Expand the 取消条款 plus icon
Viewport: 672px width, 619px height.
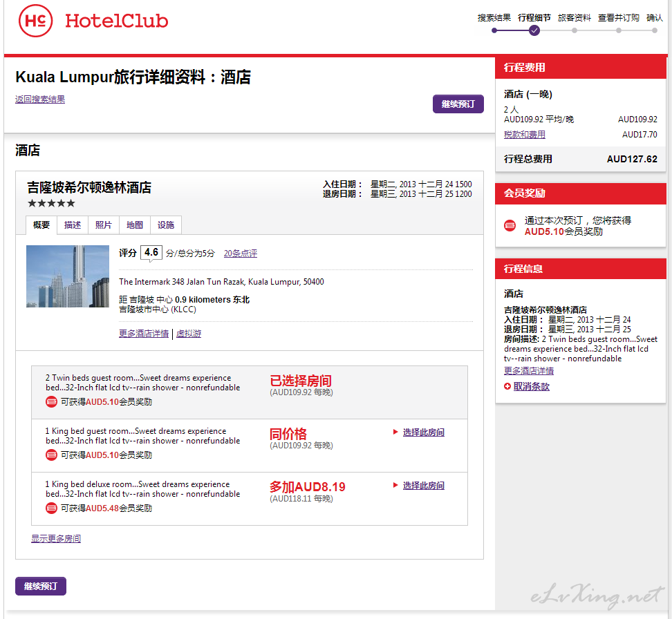click(x=507, y=386)
